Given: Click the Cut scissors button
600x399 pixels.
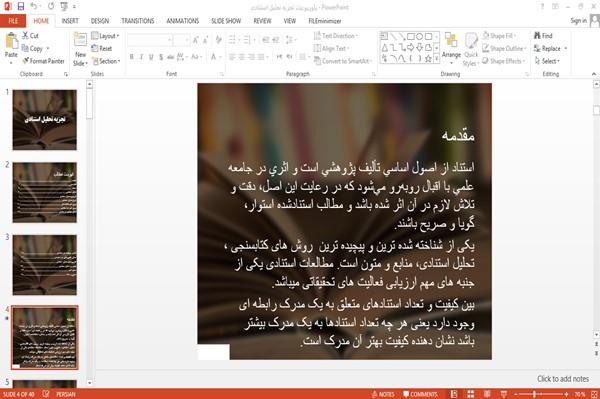Looking at the screenshot, I should (30, 36).
